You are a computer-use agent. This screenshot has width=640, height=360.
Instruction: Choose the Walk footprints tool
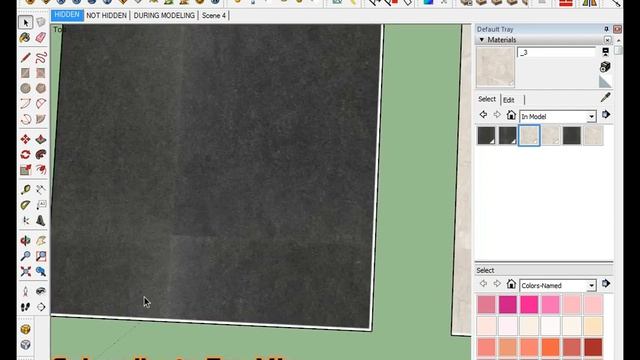pyautogui.click(x=26, y=307)
